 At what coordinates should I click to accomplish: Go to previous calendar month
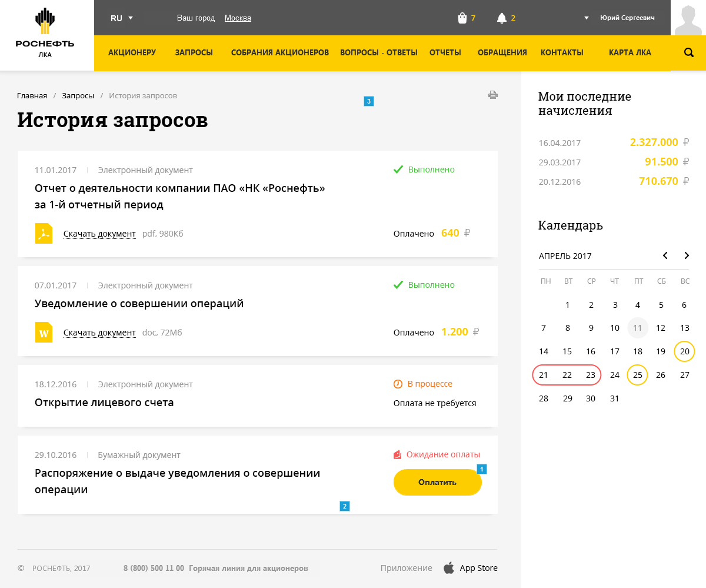[x=665, y=255]
